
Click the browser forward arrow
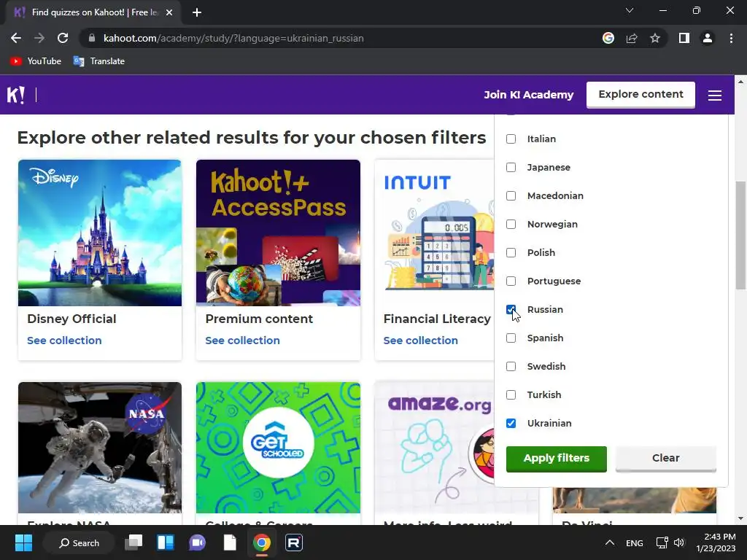point(39,38)
